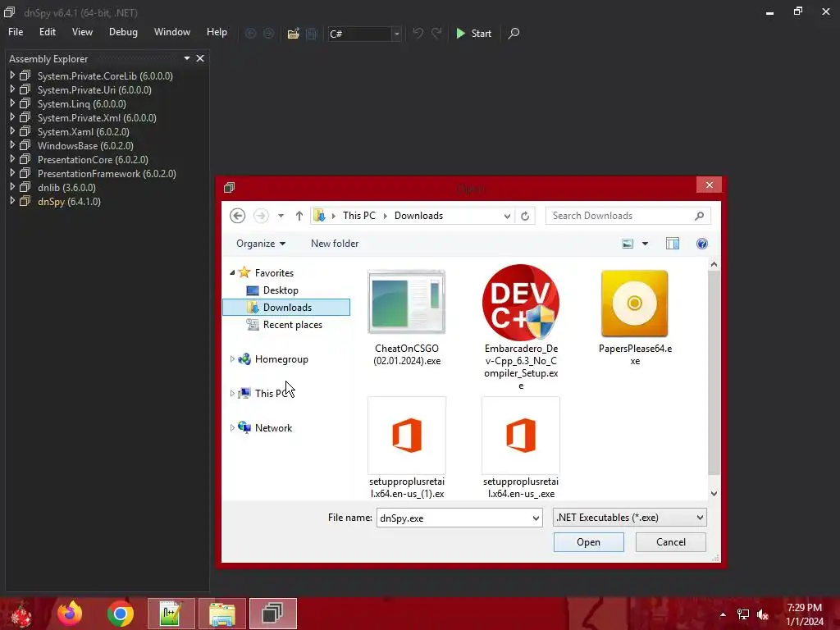
Task: Select PresentationCore (6.0.2.0) in tree
Action: [93, 160]
